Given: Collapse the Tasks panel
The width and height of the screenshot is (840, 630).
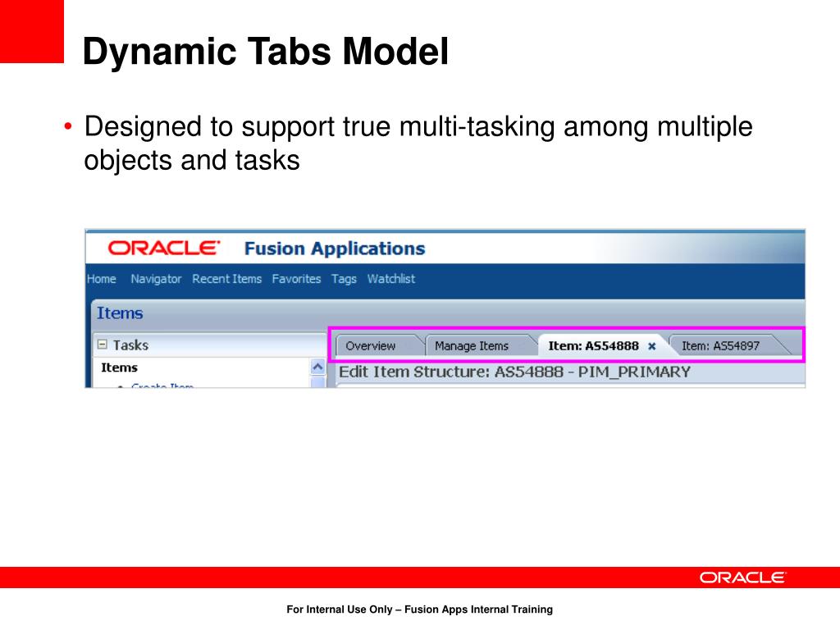Looking at the screenshot, I should point(103,345).
